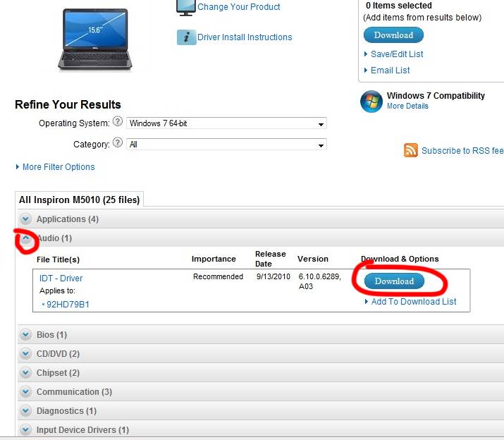Click the Download & Options column header
This screenshot has width=504, height=440.
click(x=400, y=259)
